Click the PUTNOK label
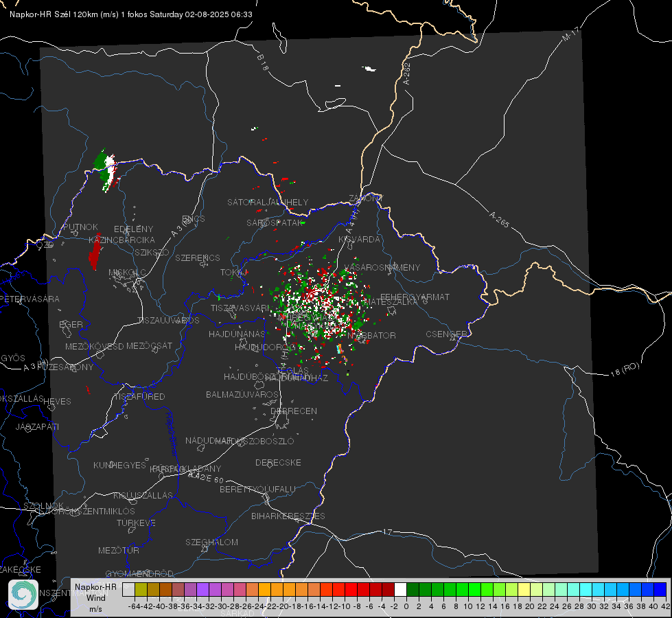 (81, 227)
